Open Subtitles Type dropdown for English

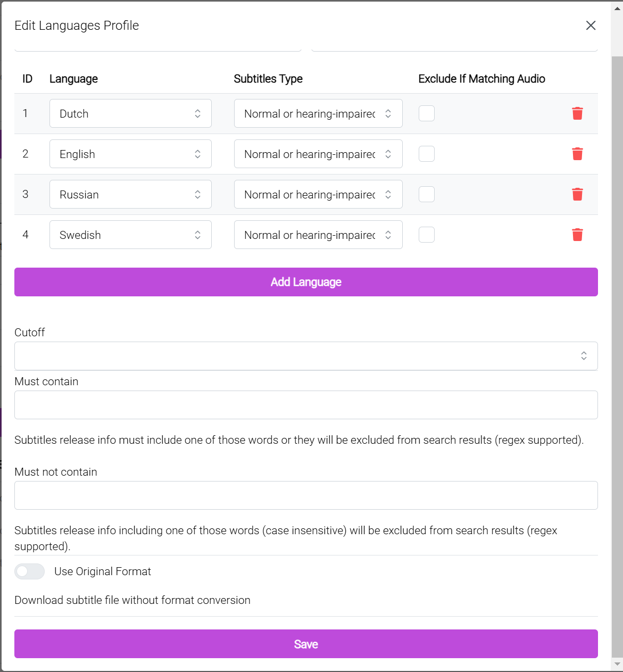point(318,154)
